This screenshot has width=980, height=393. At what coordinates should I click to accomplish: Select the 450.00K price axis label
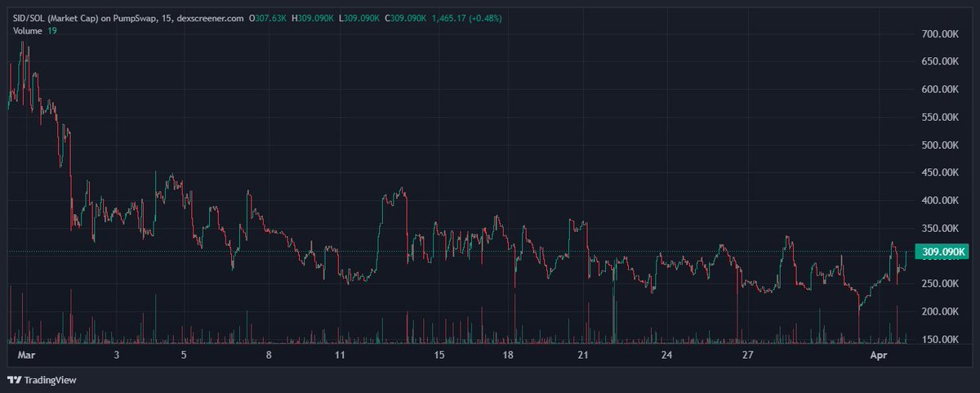pyautogui.click(x=938, y=173)
